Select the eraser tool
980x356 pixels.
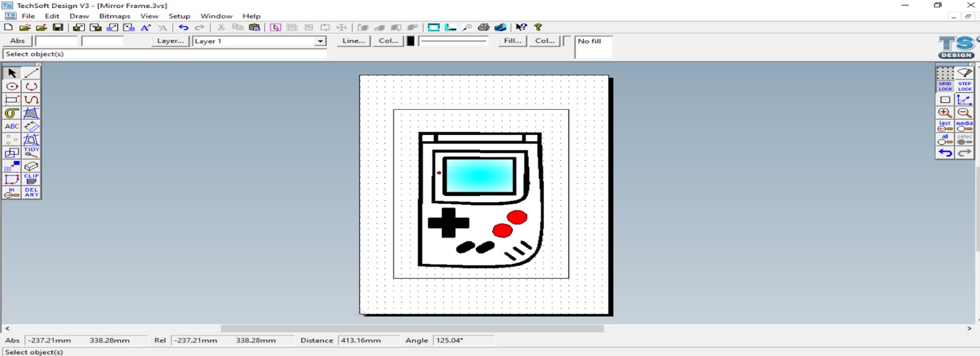31,166
